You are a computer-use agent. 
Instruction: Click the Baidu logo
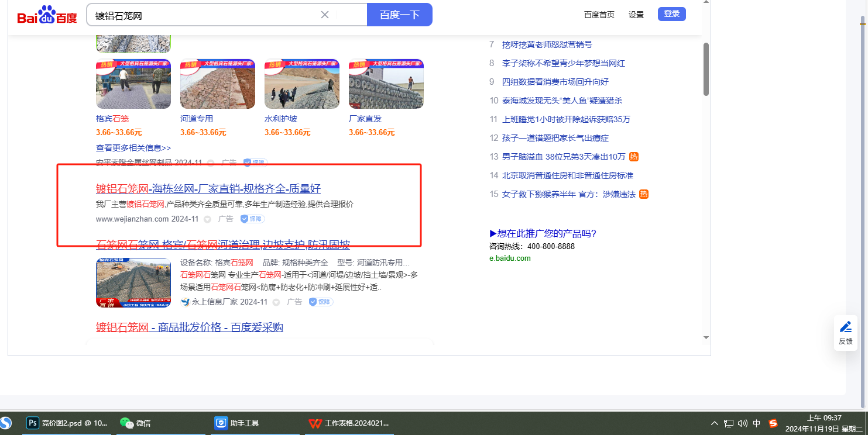47,15
